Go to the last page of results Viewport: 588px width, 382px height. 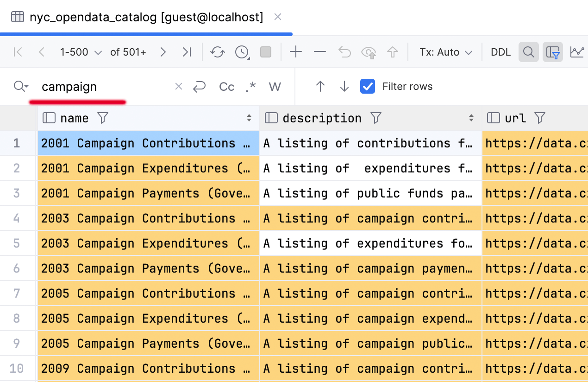[187, 52]
